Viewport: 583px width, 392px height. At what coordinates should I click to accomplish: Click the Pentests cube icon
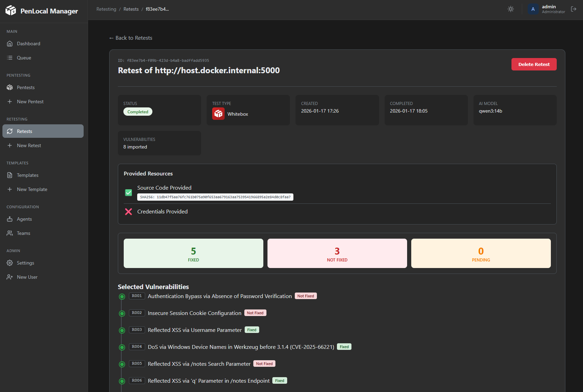click(10, 87)
